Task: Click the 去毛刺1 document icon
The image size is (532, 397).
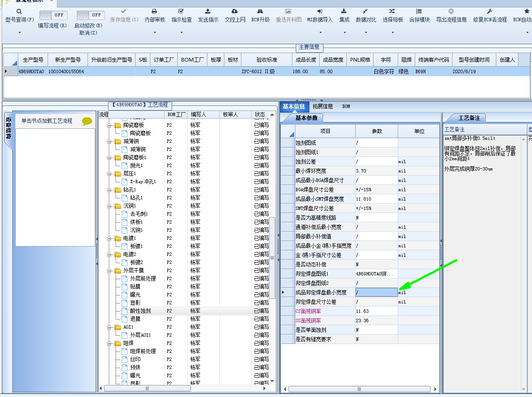Action: point(125,214)
